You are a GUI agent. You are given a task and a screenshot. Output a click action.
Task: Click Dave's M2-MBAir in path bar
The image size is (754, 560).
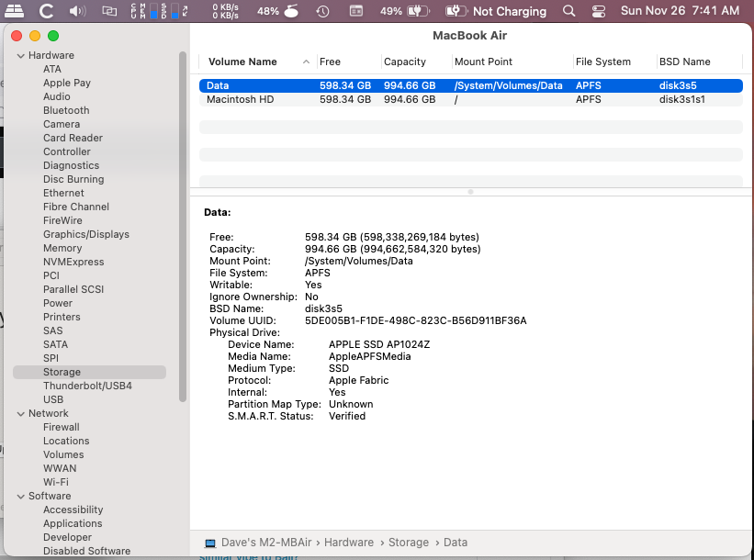point(266,543)
